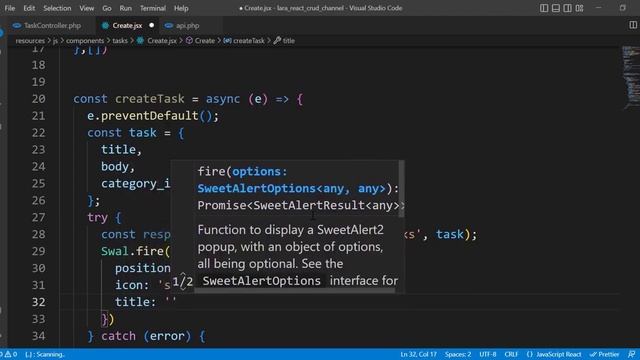Click unsaved dot on Create.jsx tab
The width and height of the screenshot is (640, 360).
[151, 25]
